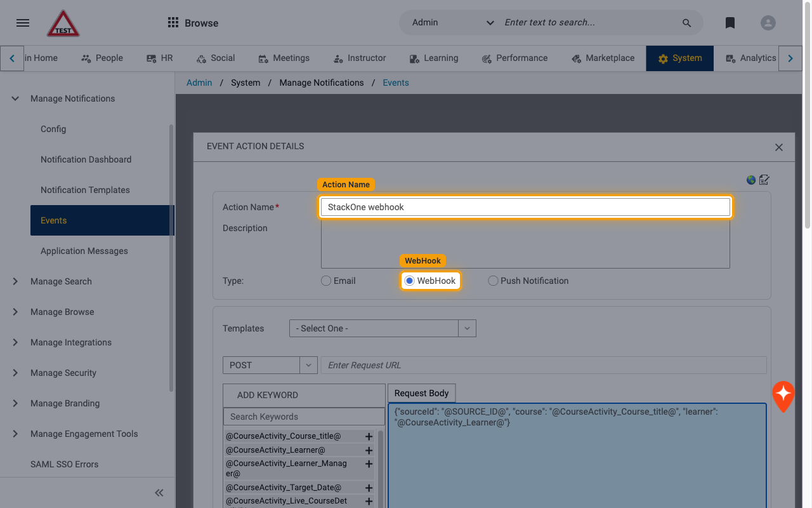Open the bookmarks icon
The width and height of the screenshot is (812, 508).
[x=730, y=23]
